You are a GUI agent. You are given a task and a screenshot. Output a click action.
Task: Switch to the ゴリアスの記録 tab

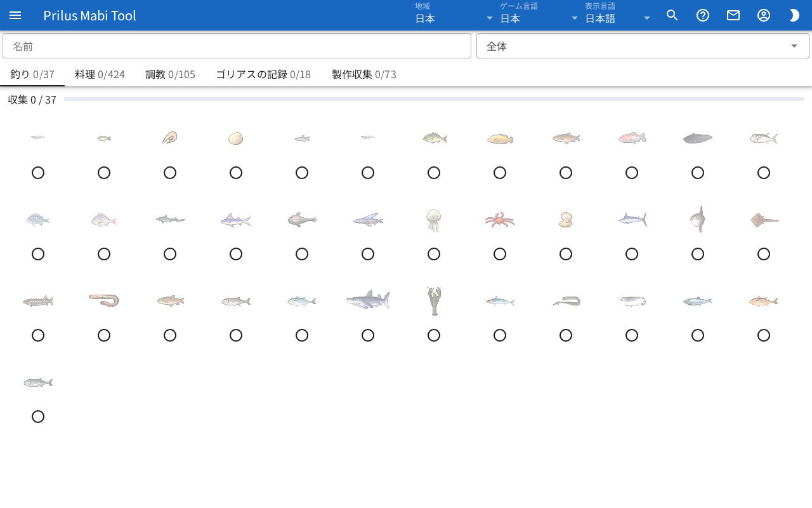[263, 74]
